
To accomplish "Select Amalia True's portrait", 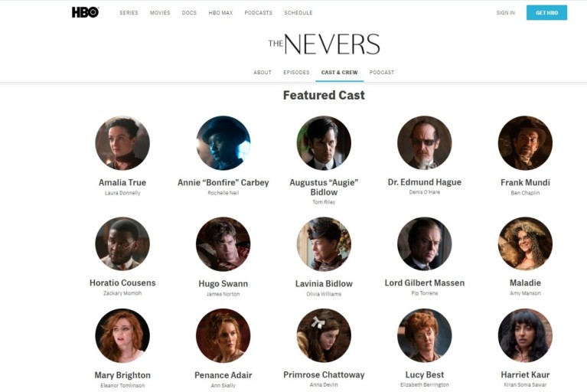I will pos(122,143).
